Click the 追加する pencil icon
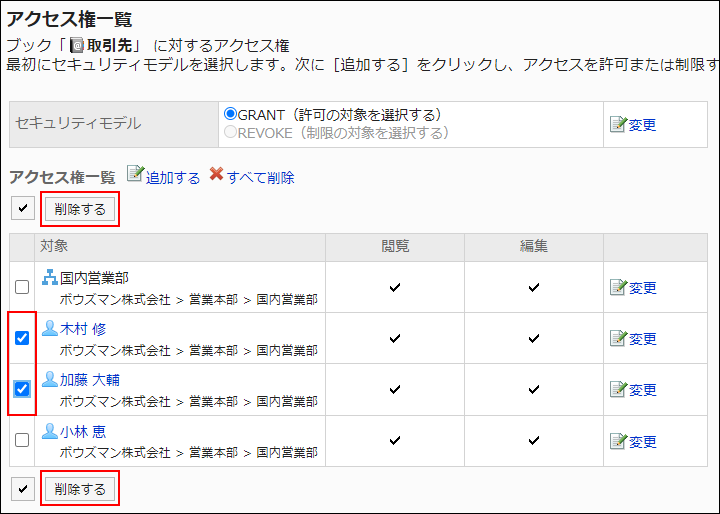 pyautogui.click(x=135, y=174)
